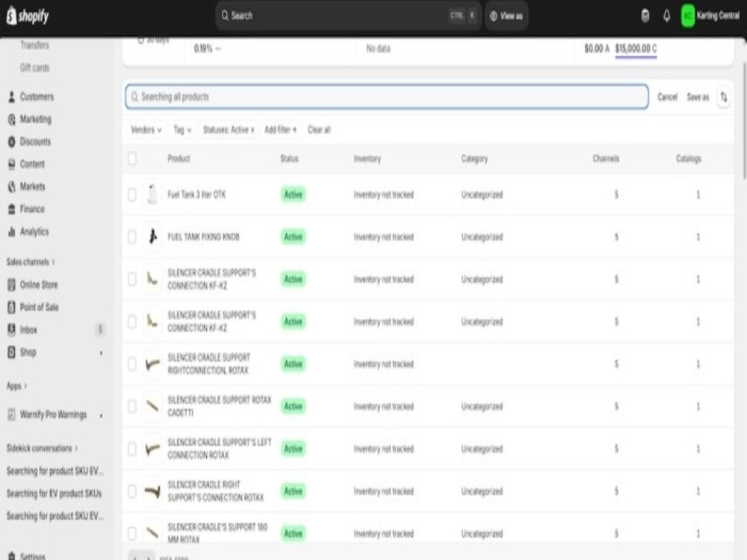Click the Karting Central account avatar
The height and width of the screenshot is (560, 747).
[x=687, y=16]
